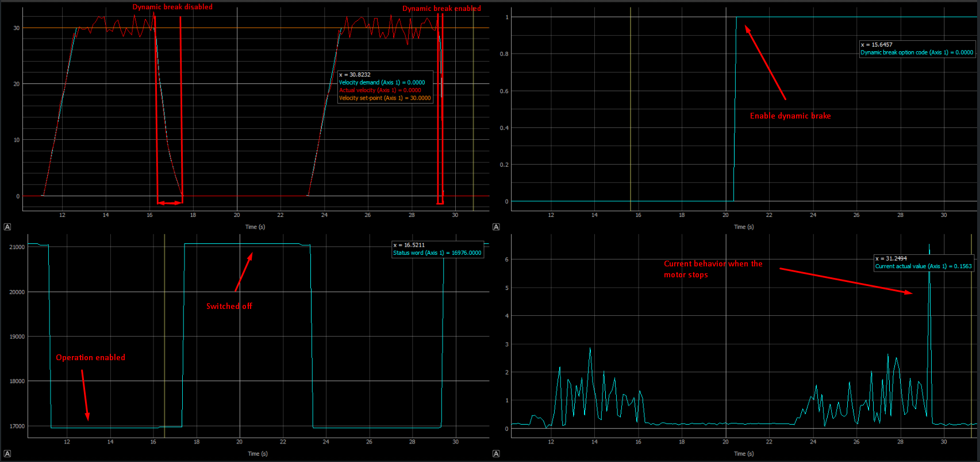Click the auto-scale icon under the velocity plot
Image resolution: width=980 pixels, height=462 pixels.
[7, 227]
